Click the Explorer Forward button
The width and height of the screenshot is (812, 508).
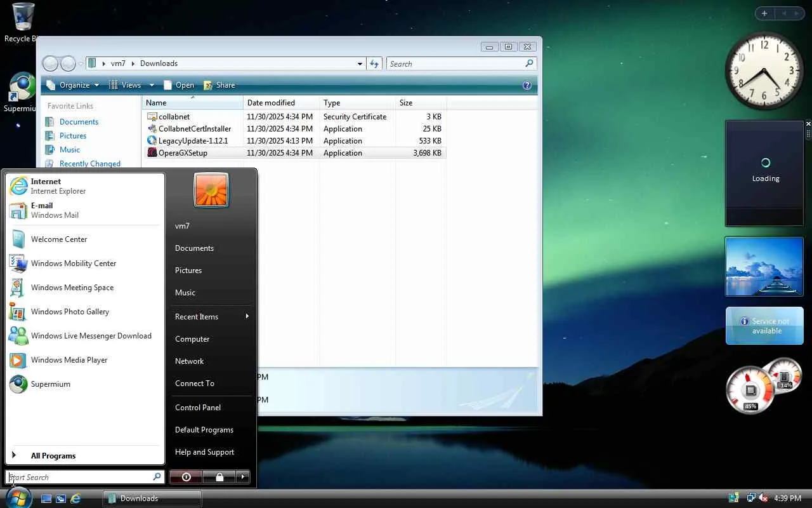pos(68,63)
